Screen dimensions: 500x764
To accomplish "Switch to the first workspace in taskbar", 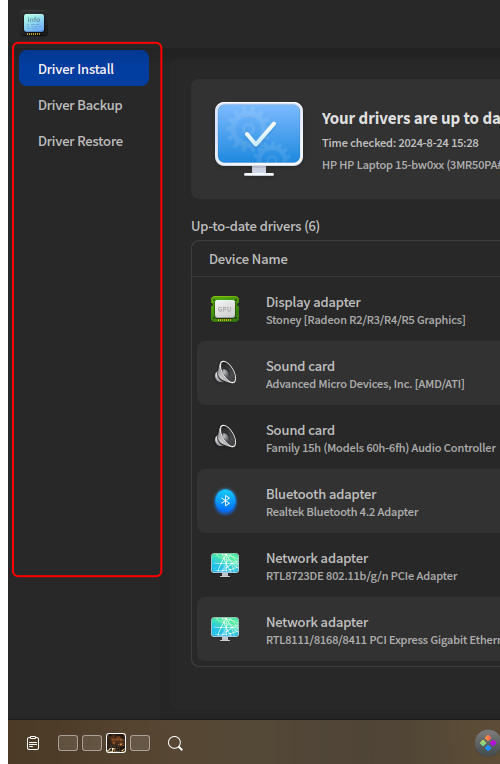I will [68, 743].
